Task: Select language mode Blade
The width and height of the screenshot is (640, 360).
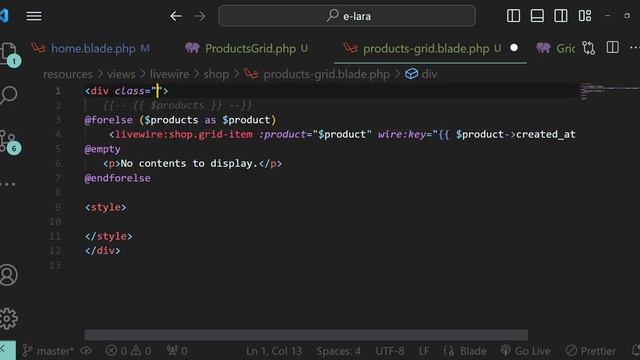Action: point(465,351)
